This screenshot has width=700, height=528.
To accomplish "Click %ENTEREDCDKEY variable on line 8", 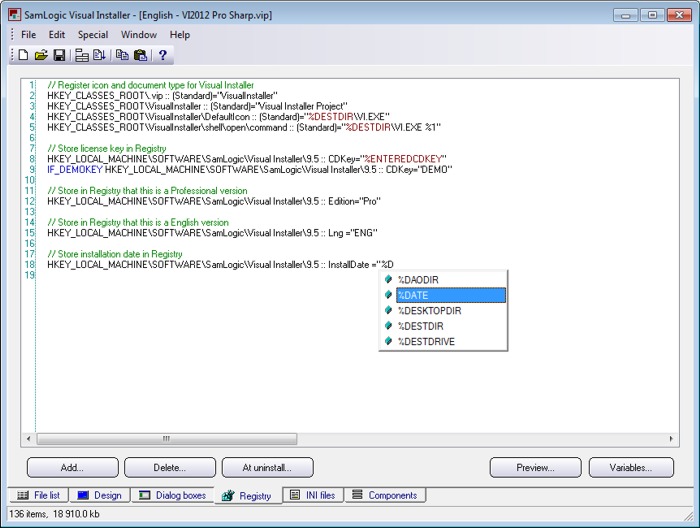I will [x=403, y=159].
